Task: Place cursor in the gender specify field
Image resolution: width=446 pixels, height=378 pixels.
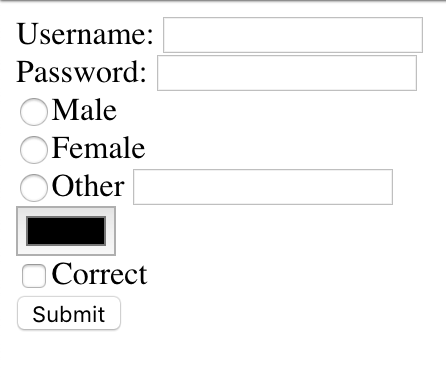Action: click(263, 187)
